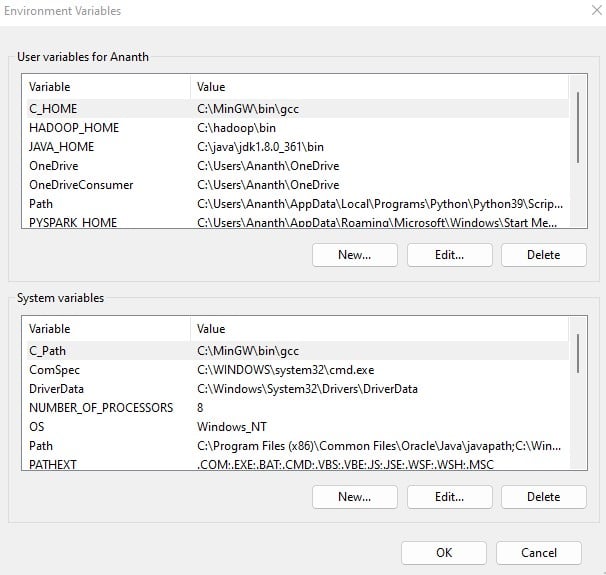The height and width of the screenshot is (575, 606).
Task: Click New under User variables for Ananth
Action: (355, 255)
